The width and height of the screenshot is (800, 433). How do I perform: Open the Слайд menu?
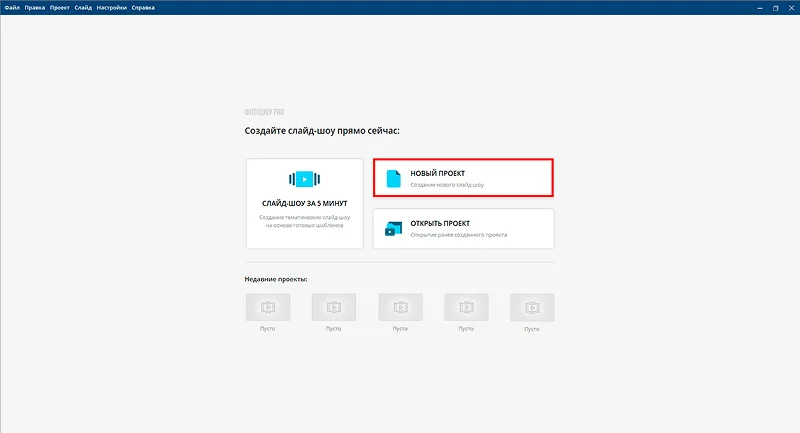[x=83, y=8]
